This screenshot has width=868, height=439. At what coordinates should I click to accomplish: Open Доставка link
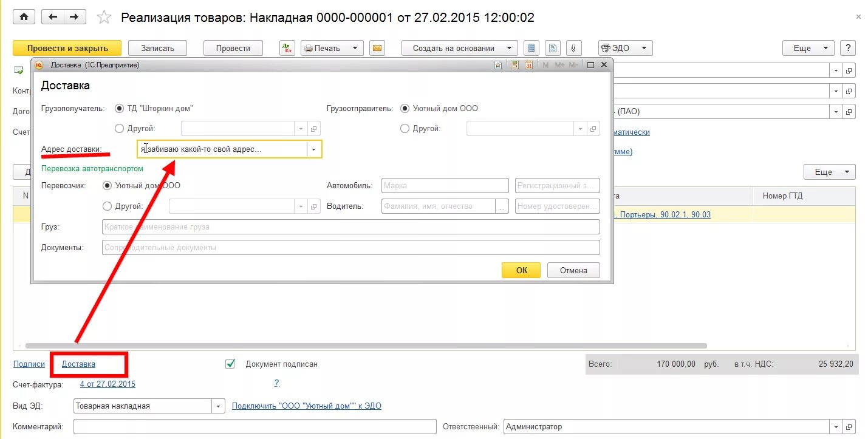click(78, 364)
